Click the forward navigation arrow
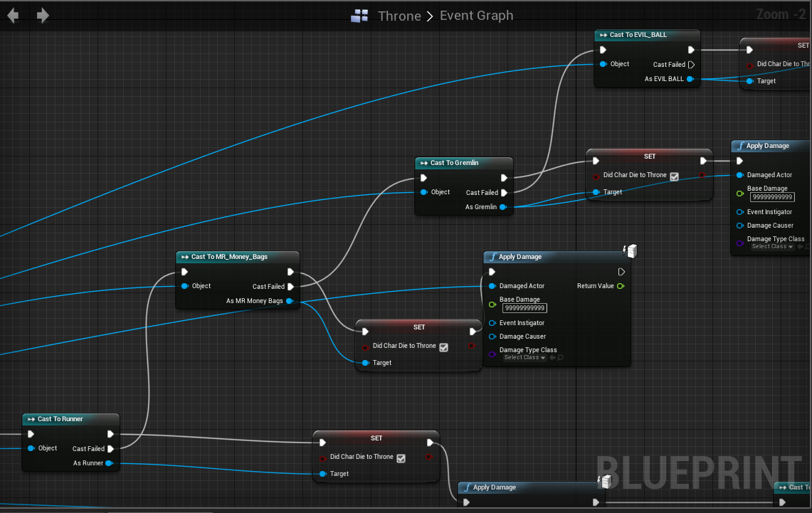812x513 pixels. click(x=43, y=15)
